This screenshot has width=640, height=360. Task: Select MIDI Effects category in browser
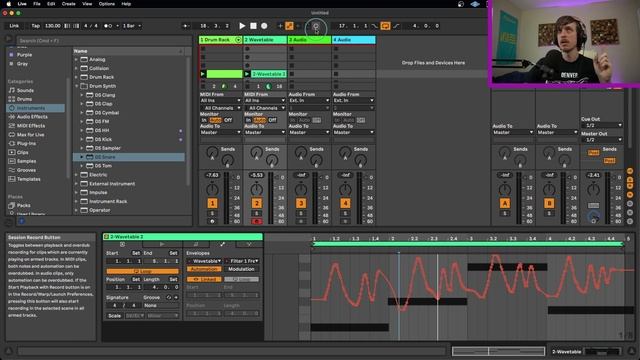31,126
